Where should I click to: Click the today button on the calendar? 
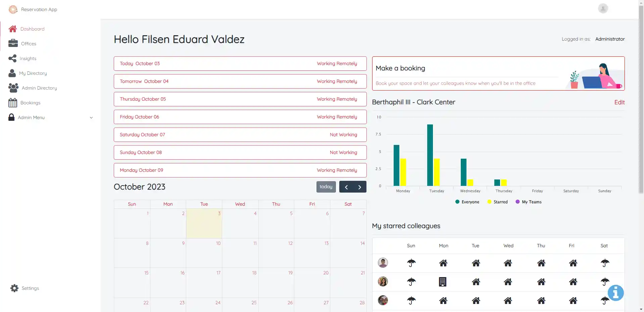click(x=326, y=187)
